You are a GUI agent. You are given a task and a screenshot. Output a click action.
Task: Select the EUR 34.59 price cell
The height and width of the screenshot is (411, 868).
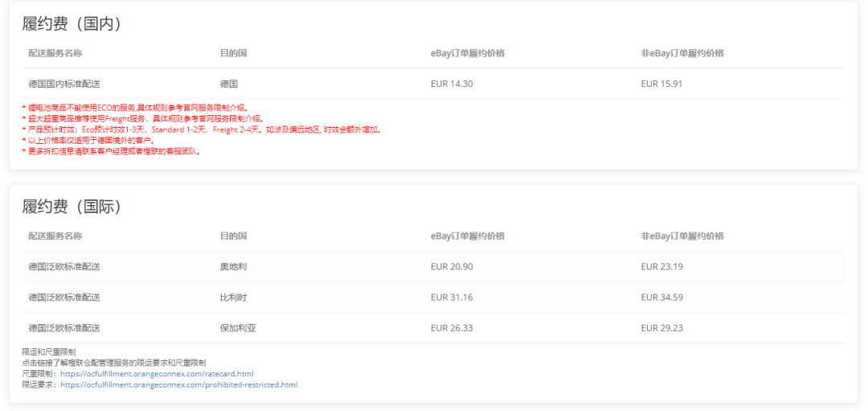pos(661,298)
